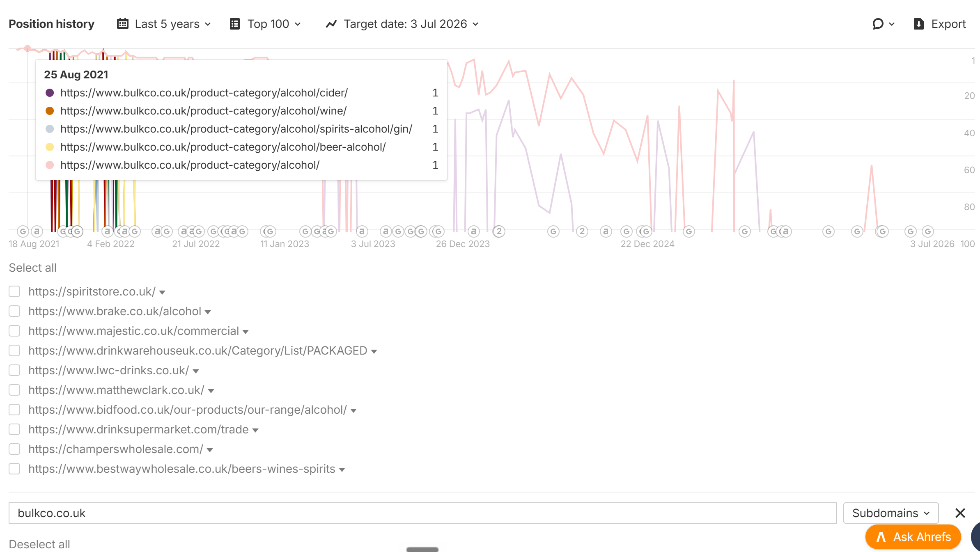Open the spiritstore.co.uk link

pos(92,291)
